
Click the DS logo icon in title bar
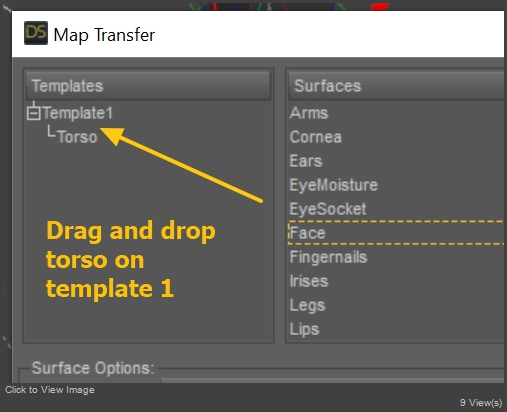tap(36, 33)
